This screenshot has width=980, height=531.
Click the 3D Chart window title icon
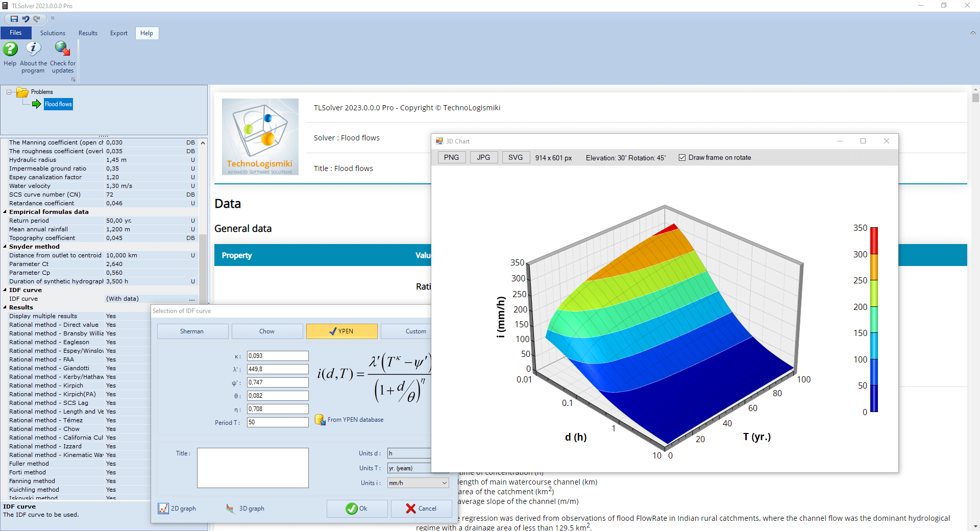pos(439,141)
